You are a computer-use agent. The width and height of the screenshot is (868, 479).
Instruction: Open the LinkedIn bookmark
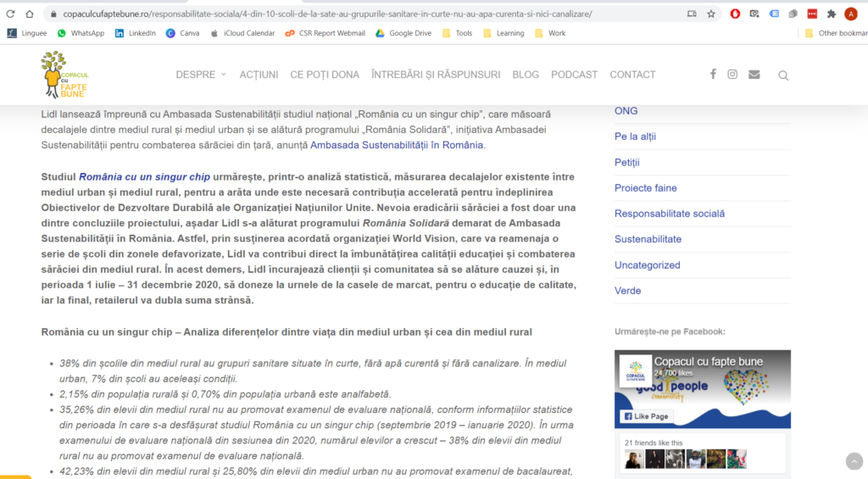[135, 33]
